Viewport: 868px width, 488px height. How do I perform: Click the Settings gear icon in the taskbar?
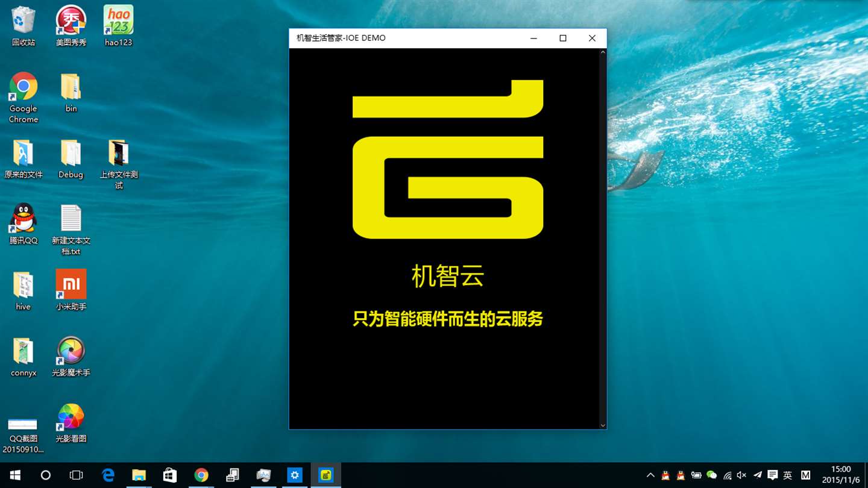point(295,475)
